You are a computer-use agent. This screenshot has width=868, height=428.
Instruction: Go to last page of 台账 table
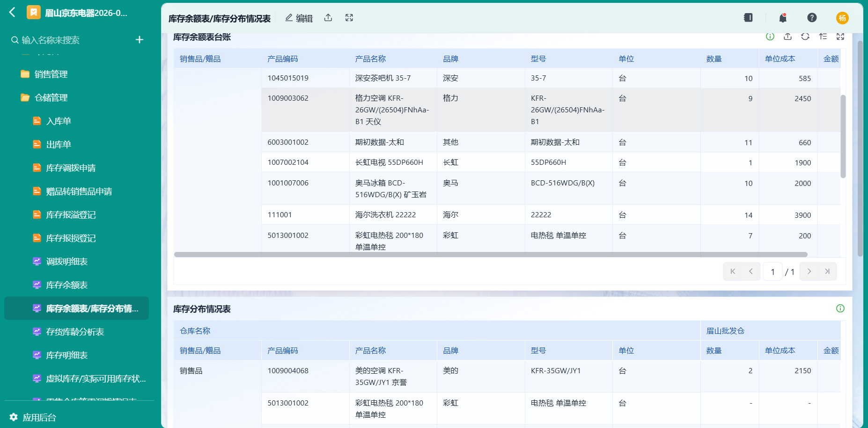pos(827,271)
